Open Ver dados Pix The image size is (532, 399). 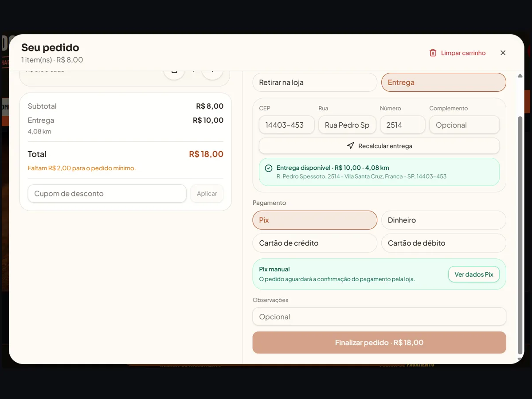click(474, 274)
